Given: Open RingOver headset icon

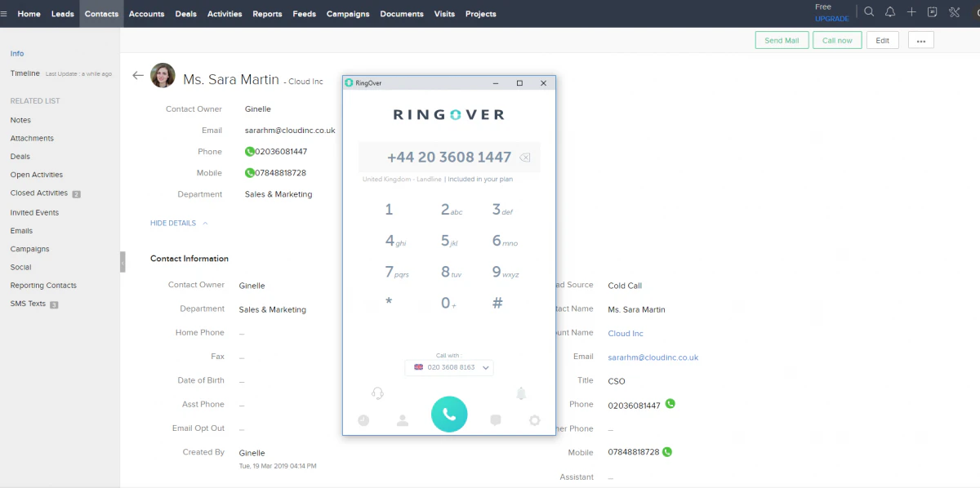Looking at the screenshot, I should pyautogui.click(x=377, y=393).
